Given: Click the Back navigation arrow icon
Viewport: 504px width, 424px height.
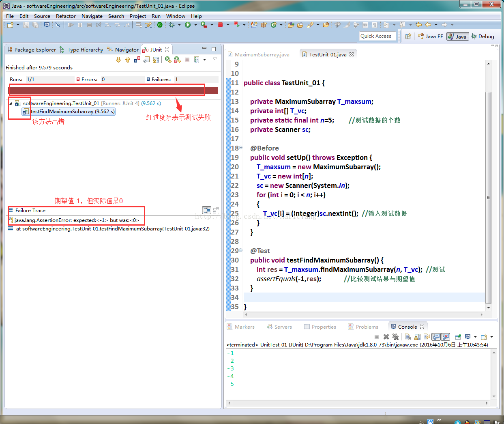Looking at the screenshot, I should 428,25.
